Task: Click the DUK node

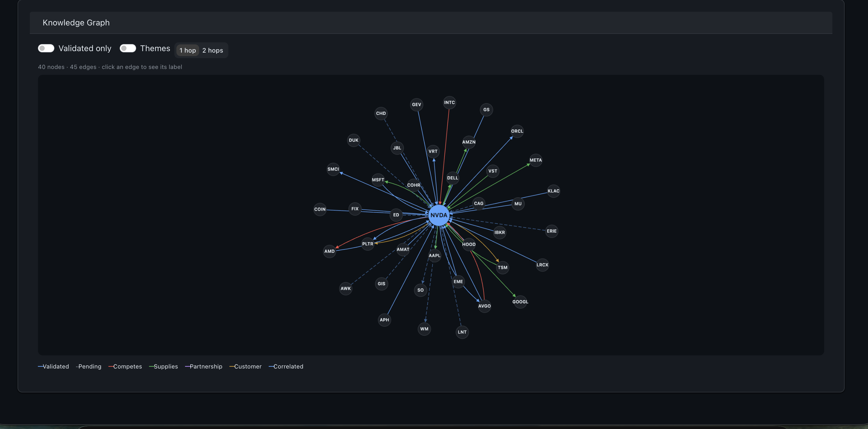Action: click(353, 140)
